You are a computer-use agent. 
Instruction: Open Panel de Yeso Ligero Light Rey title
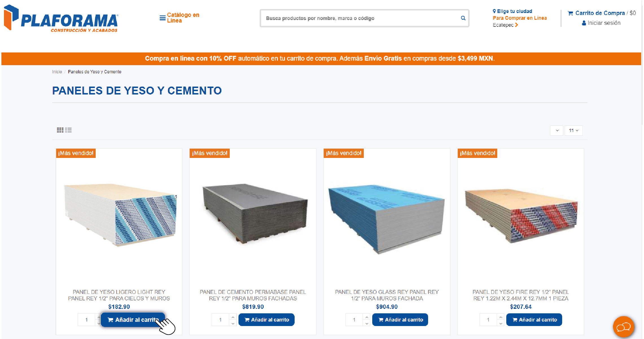pos(119,295)
